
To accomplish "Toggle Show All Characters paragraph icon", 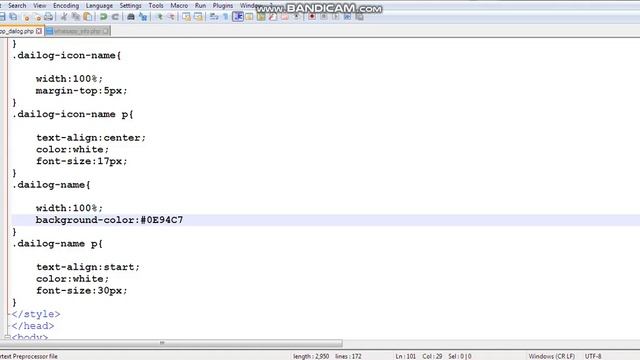I will coord(226,17).
